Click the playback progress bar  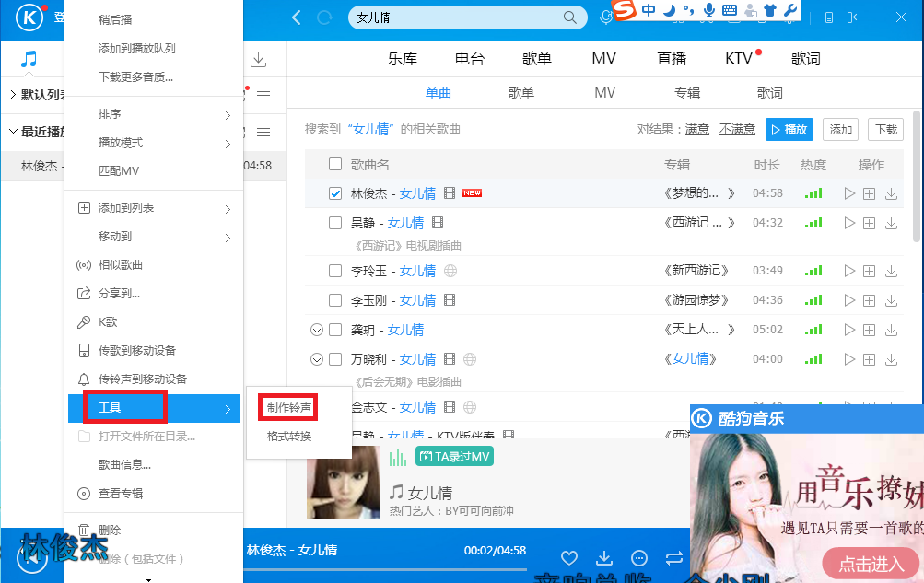click(x=386, y=569)
